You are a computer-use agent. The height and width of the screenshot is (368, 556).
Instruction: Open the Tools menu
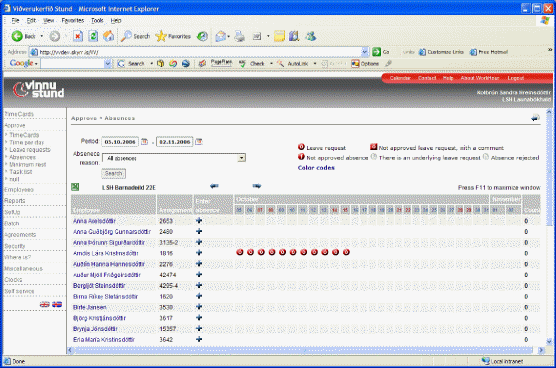pos(97,21)
